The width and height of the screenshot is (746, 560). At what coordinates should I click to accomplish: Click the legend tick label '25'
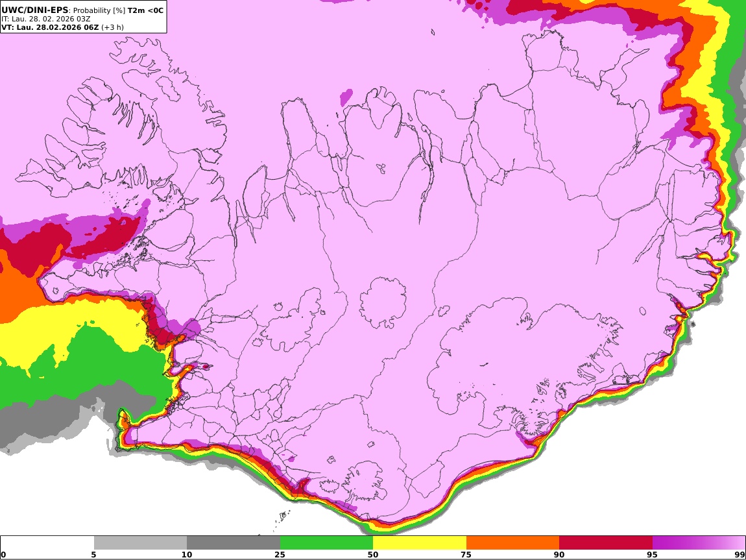click(x=280, y=555)
